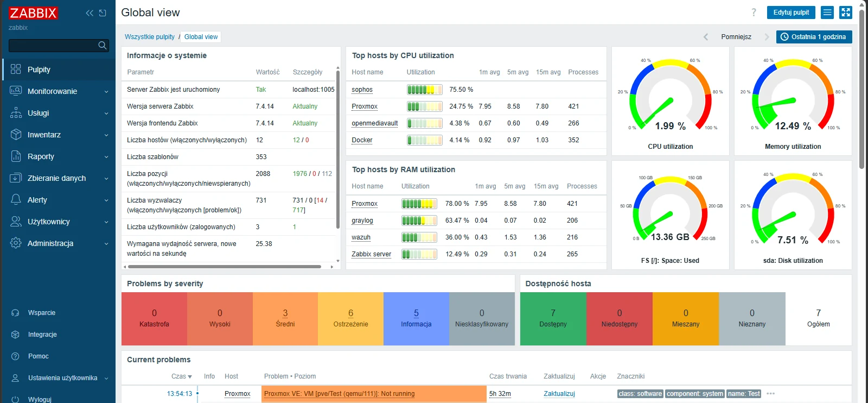This screenshot has width=868, height=403.
Task: Click the sidebar search input field
Action: tap(53, 46)
